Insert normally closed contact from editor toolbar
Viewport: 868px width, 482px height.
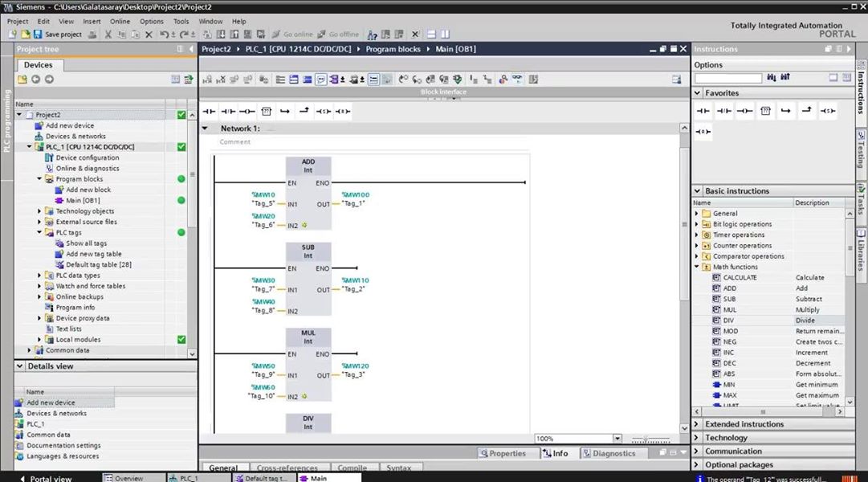[228, 112]
